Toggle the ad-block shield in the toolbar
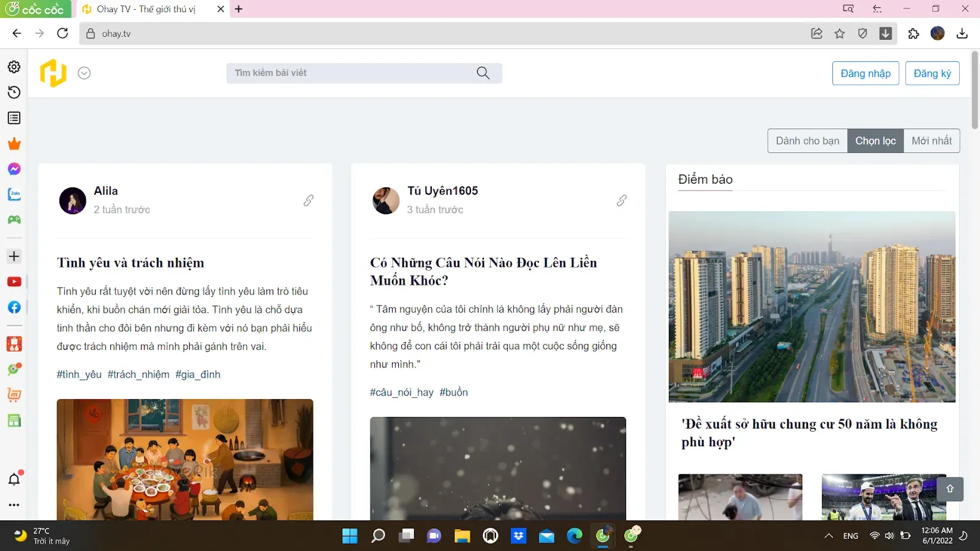980x551 pixels. pos(863,34)
